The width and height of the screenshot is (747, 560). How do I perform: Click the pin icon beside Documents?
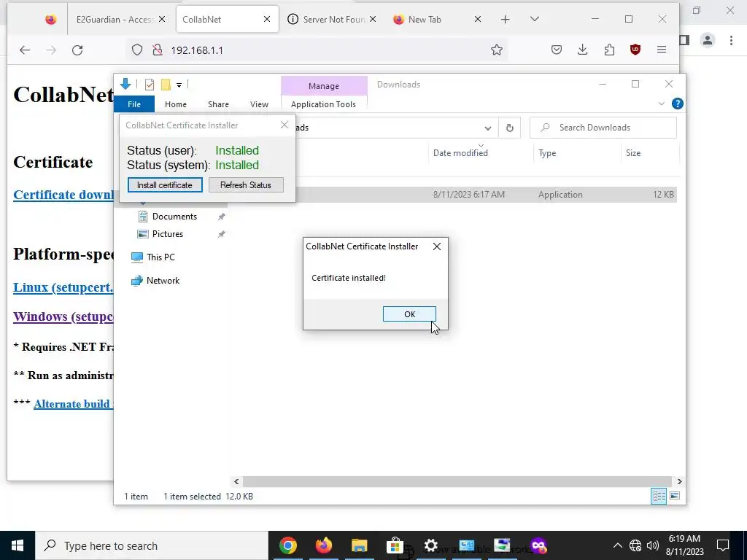(x=221, y=217)
